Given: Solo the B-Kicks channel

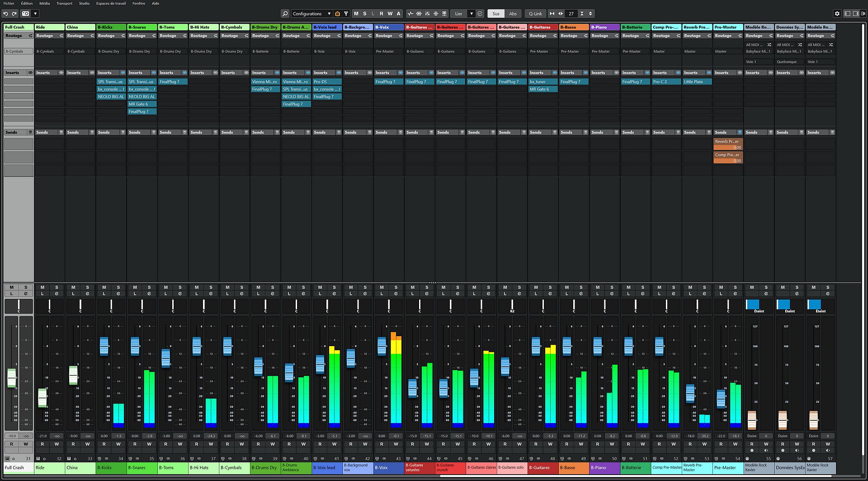Looking at the screenshot, I should coord(118,288).
